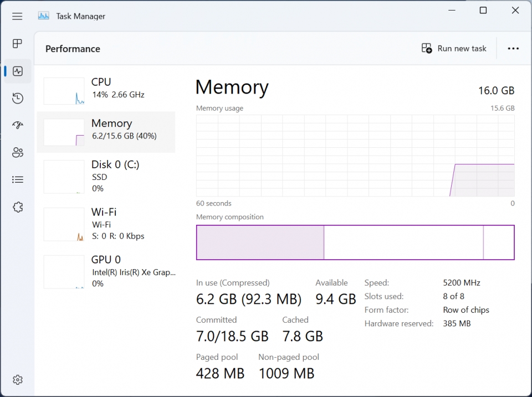Click the Task Manager app icon
Screen dimensions: 532x397
(x=44, y=16)
